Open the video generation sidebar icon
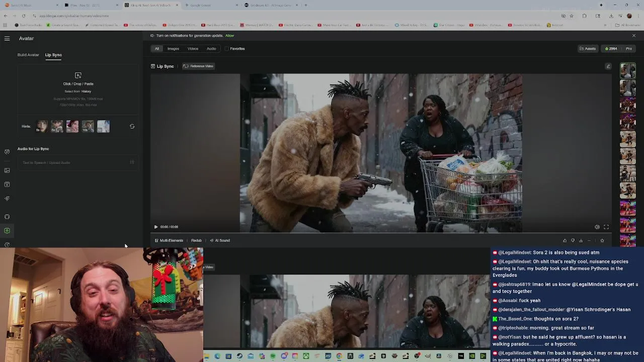The width and height of the screenshot is (644, 362). [x=7, y=184]
